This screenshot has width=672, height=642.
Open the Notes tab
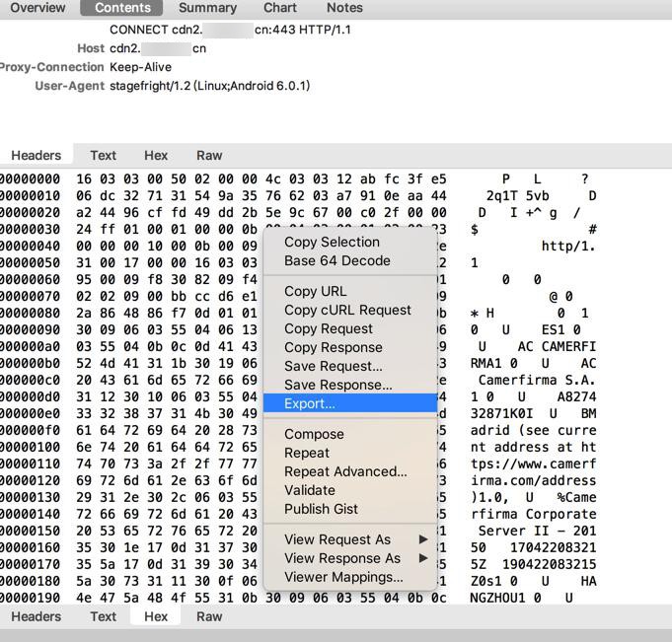coord(344,8)
